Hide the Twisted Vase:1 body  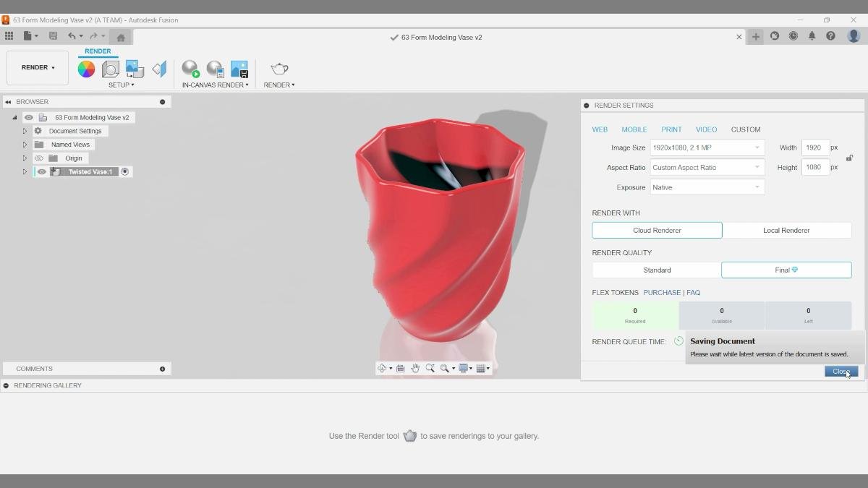pos(41,171)
